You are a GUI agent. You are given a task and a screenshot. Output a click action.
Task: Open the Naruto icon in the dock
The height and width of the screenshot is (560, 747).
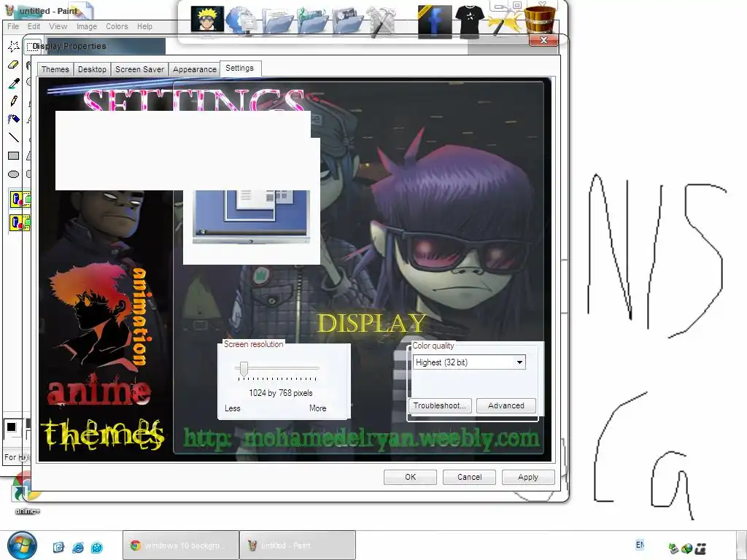(x=207, y=19)
